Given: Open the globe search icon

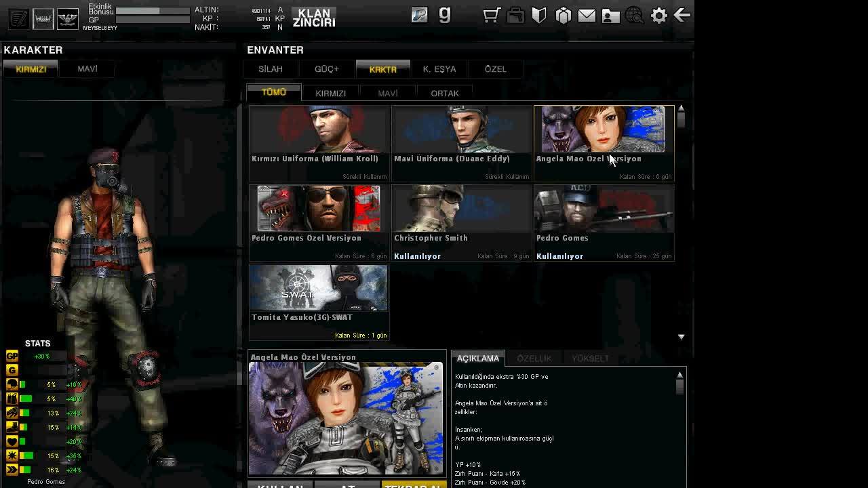Looking at the screenshot, I should point(635,15).
